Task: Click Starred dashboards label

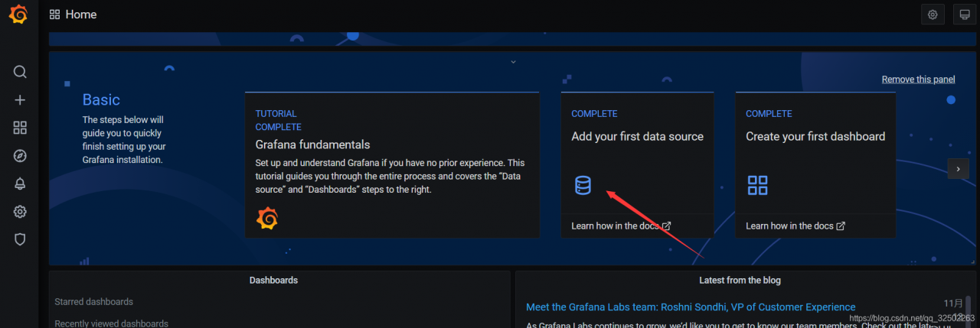Action: coord(93,302)
